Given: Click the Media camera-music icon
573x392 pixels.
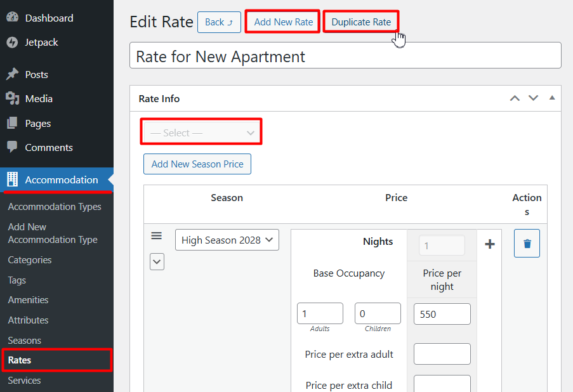Looking at the screenshot, I should [x=13, y=98].
